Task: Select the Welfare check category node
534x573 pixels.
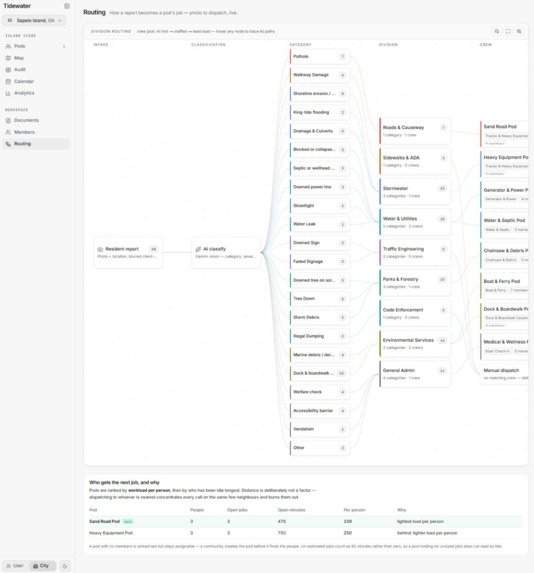Action: [319, 392]
